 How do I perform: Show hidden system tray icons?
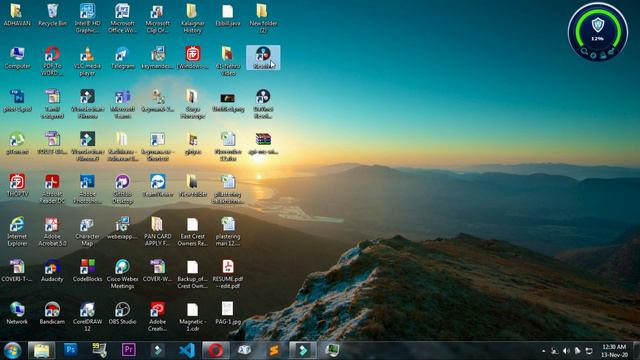pyautogui.click(x=543, y=351)
